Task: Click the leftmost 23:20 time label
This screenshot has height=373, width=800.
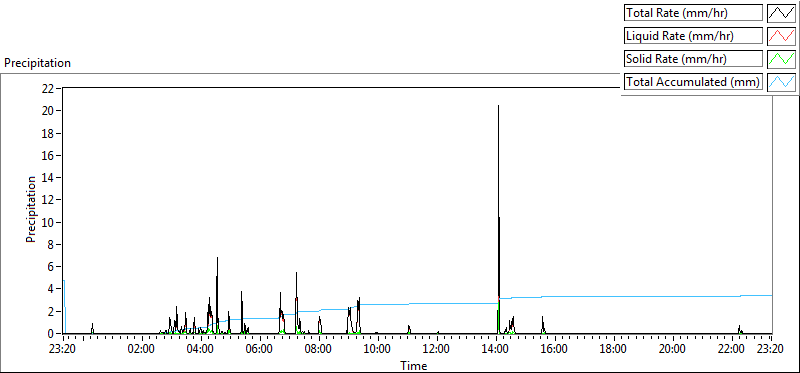Action: pos(63,349)
